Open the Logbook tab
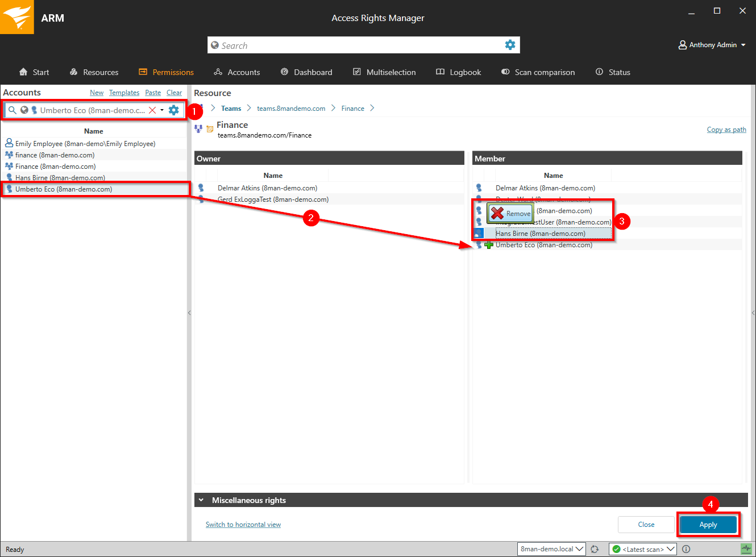Screen dimensions: 756x557 pyautogui.click(x=458, y=72)
